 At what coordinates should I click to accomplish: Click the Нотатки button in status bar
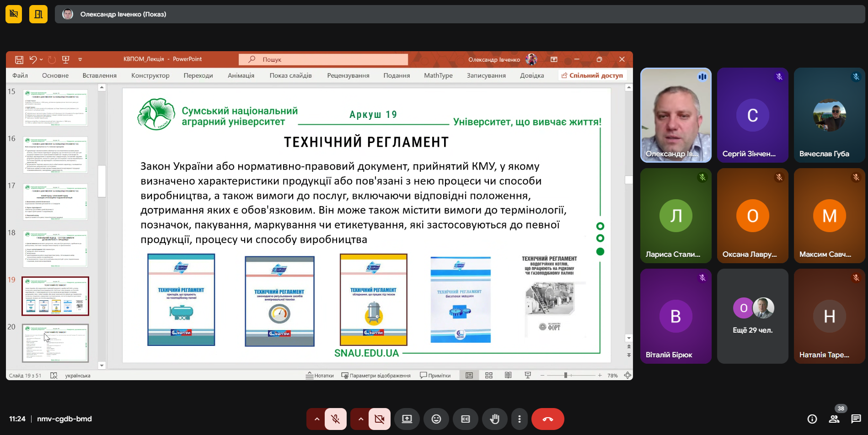click(320, 376)
